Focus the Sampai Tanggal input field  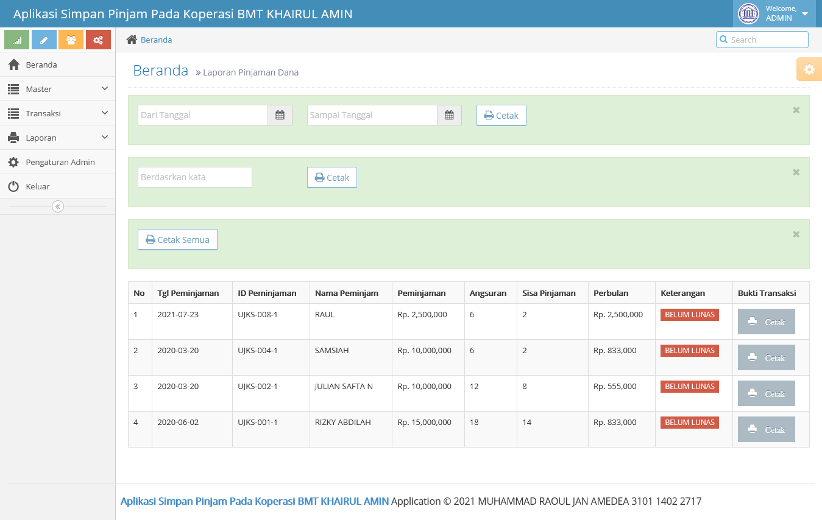pos(372,115)
